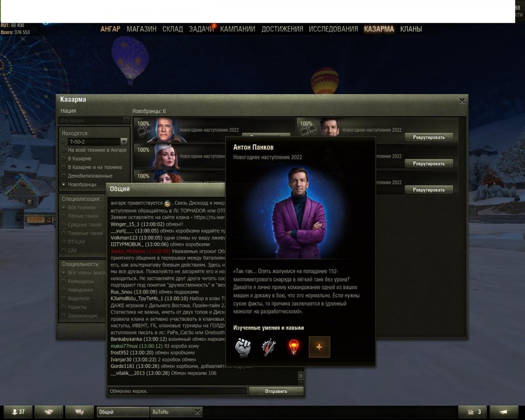Click player name Gorde1181 in chat
525x420 pixels.
click(x=123, y=366)
